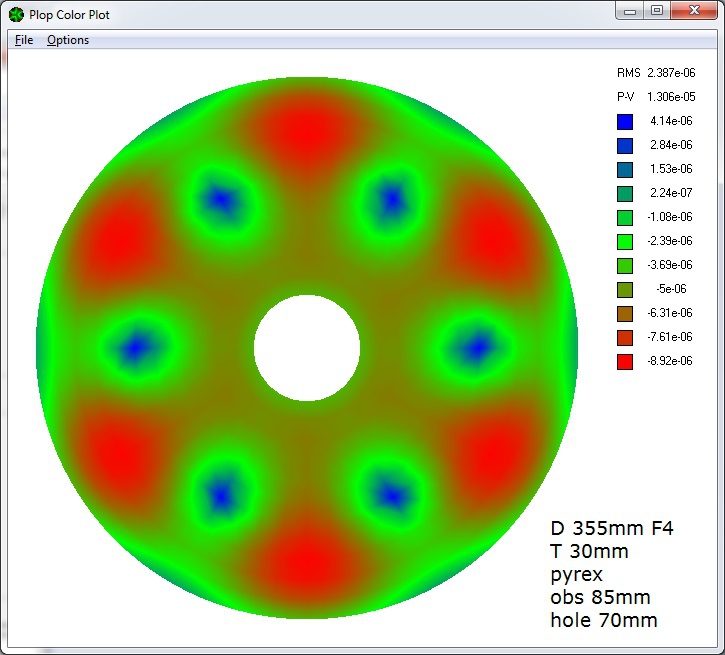Click the 'Plop Color Plot' window title
The image size is (725, 655).
pyautogui.click(x=69, y=15)
